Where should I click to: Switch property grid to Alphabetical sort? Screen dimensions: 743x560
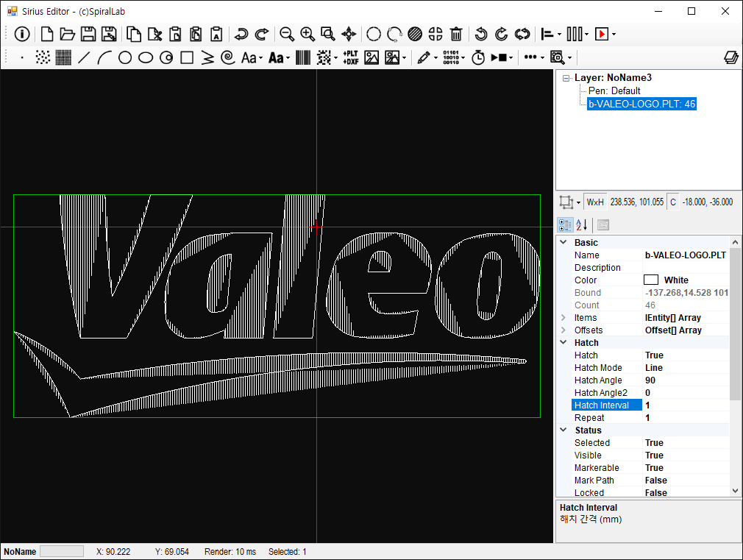point(582,224)
